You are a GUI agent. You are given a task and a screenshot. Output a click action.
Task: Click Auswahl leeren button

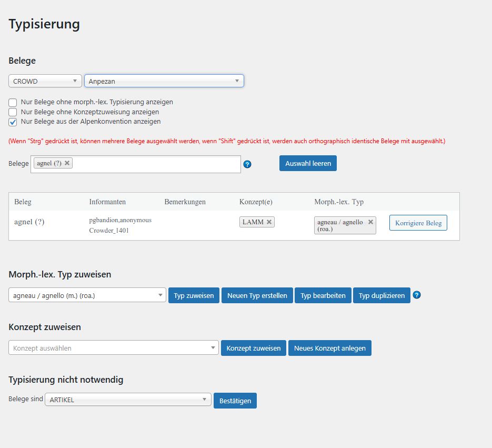(x=308, y=163)
